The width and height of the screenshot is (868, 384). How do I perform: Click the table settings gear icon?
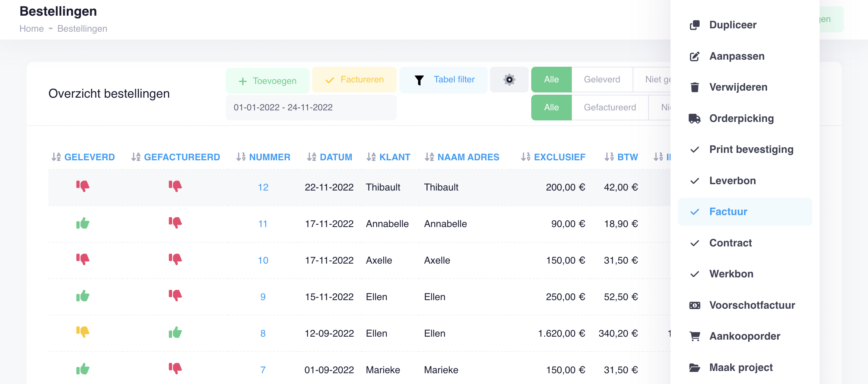509,79
